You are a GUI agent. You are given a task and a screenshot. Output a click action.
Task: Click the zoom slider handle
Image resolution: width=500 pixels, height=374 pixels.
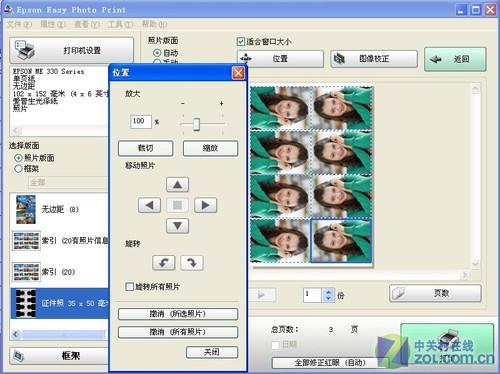(x=196, y=124)
